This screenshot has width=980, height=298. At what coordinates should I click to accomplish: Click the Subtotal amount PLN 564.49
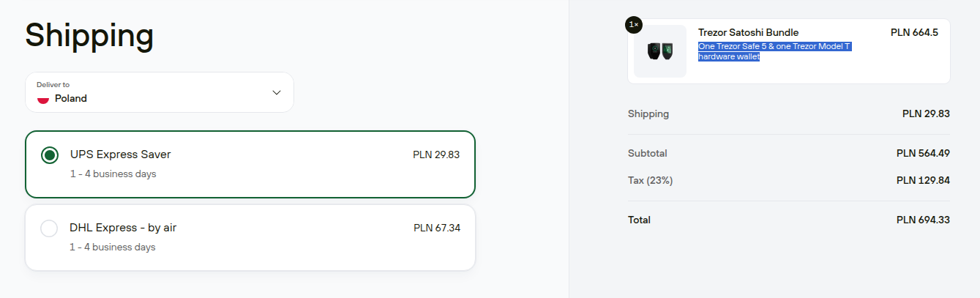click(x=923, y=153)
